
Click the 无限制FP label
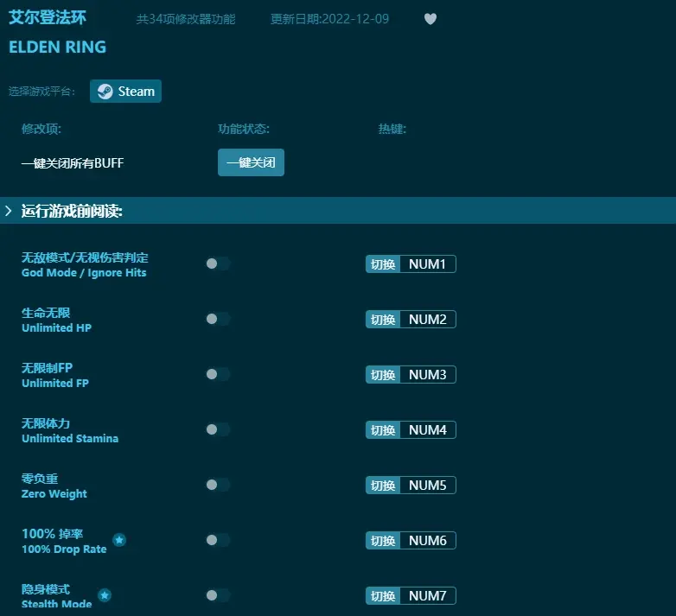click(x=47, y=368)
